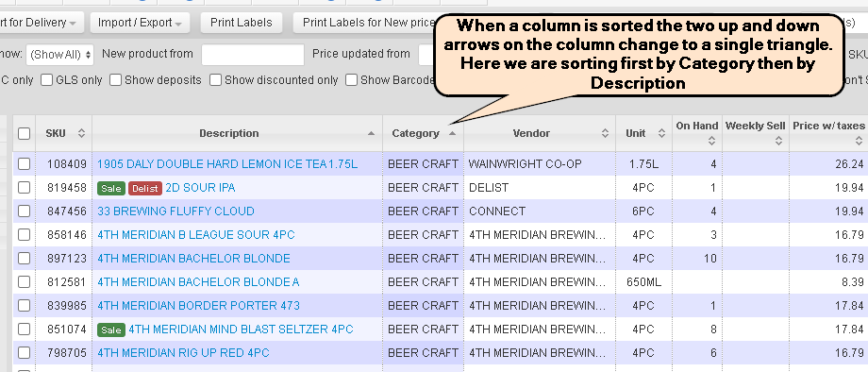Enable Show discounted only option
Screen dimensions: 868x372
[215, 79]
